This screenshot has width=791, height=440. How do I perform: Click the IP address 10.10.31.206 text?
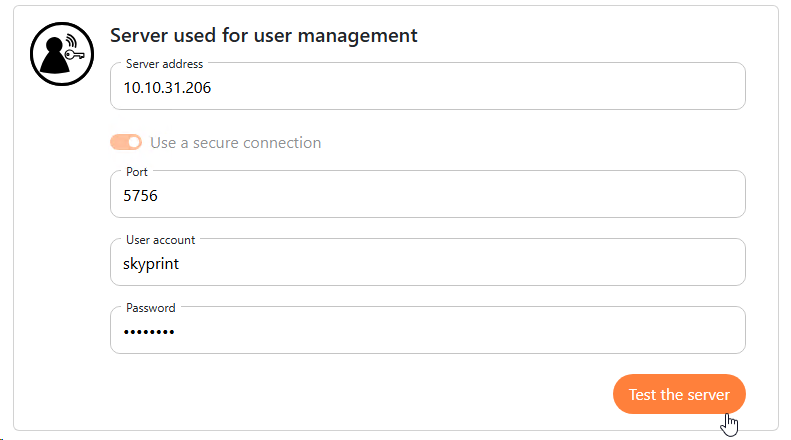tap(167, 88)
